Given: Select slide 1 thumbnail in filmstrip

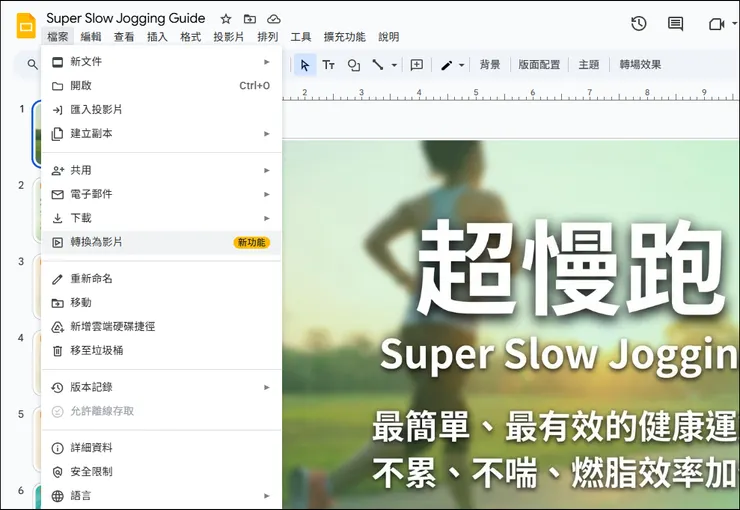Looking at the screenshot, I should 37,134.
